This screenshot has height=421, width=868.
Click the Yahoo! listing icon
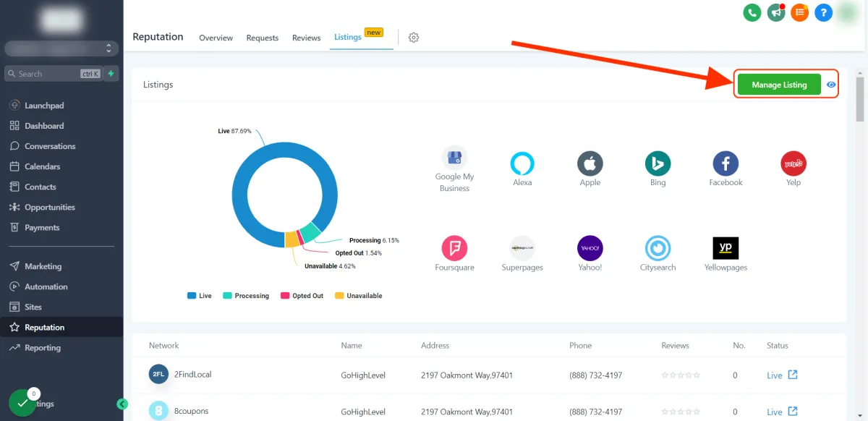[x=590, y=248]
